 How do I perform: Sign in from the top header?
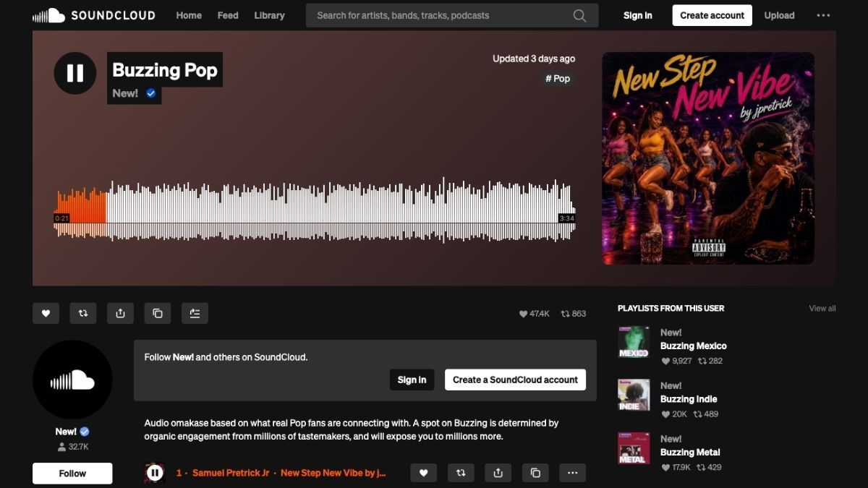(637, 15)
